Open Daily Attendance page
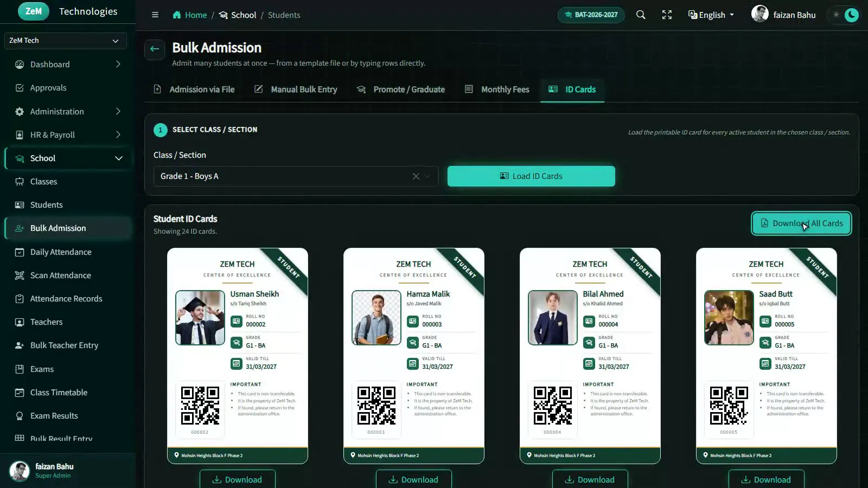This screenshot has width=868, height=488. click(68, 252)
